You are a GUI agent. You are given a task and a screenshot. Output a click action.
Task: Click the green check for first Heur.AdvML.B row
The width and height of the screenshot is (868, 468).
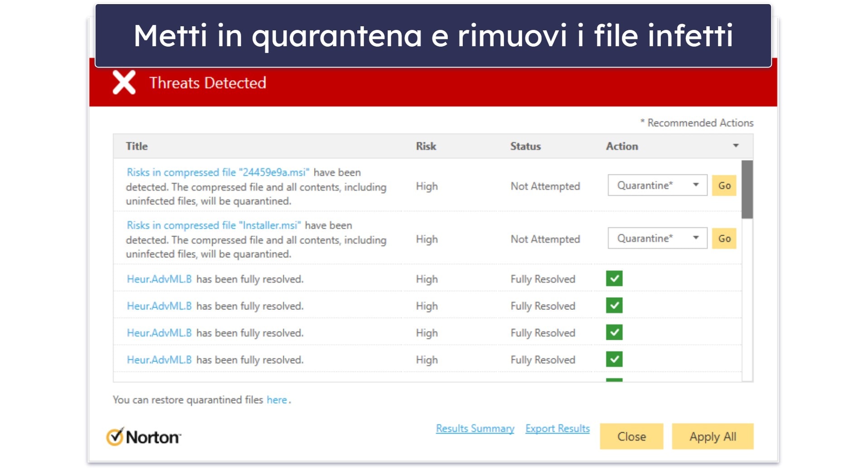click(614, 278)
